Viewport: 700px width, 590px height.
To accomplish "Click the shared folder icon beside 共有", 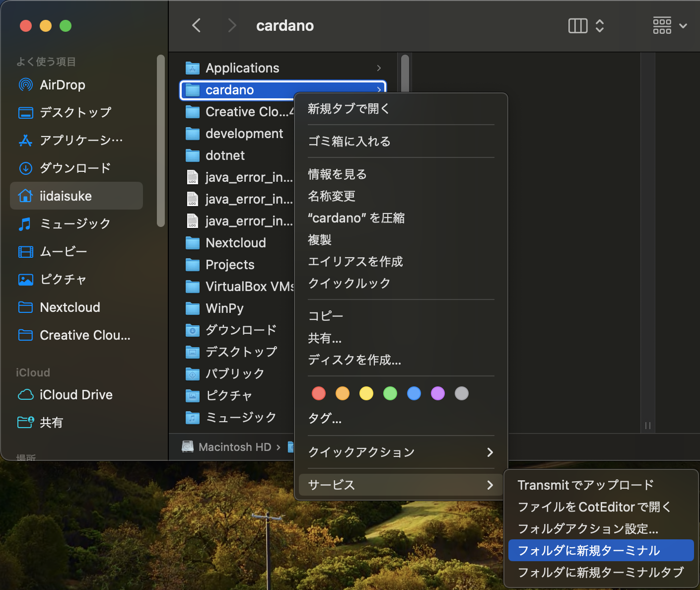I will [26, 423].
